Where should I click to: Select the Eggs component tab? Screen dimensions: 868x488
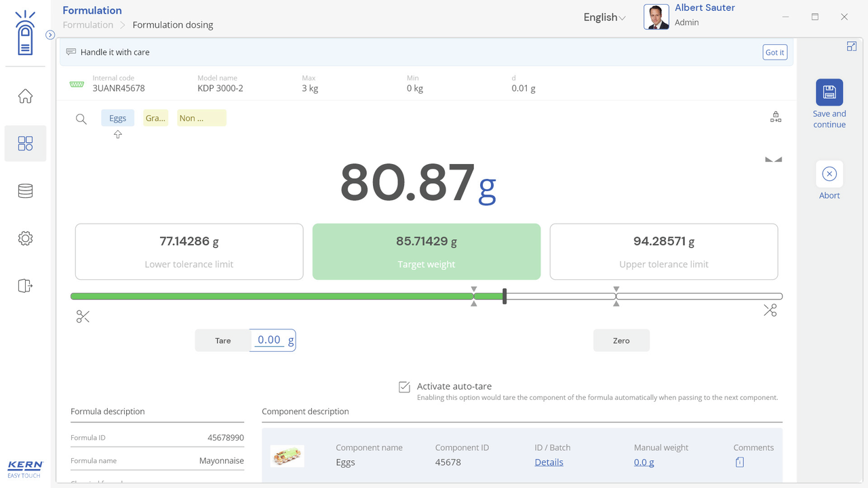pyautogui.click(x=118, y=118)
